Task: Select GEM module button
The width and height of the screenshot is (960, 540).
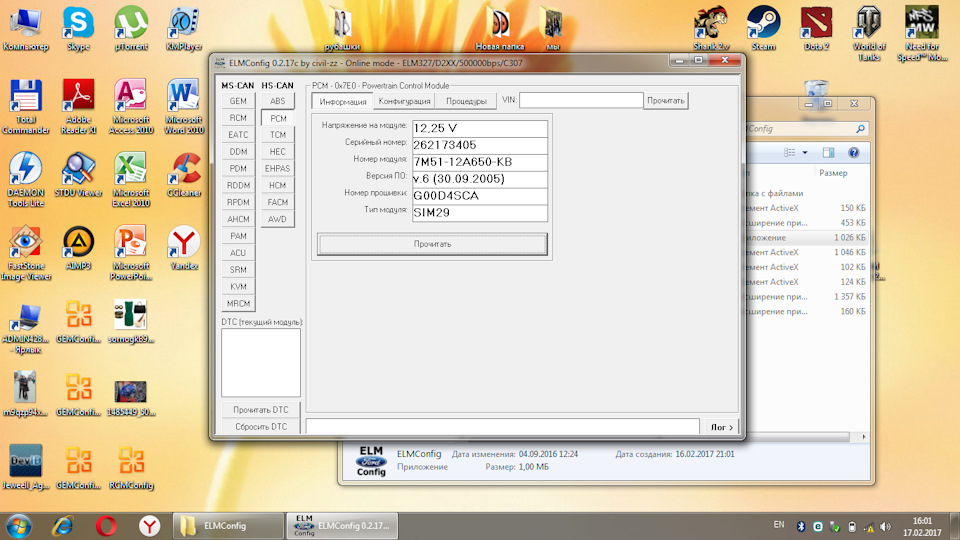Action: (238, 101)
